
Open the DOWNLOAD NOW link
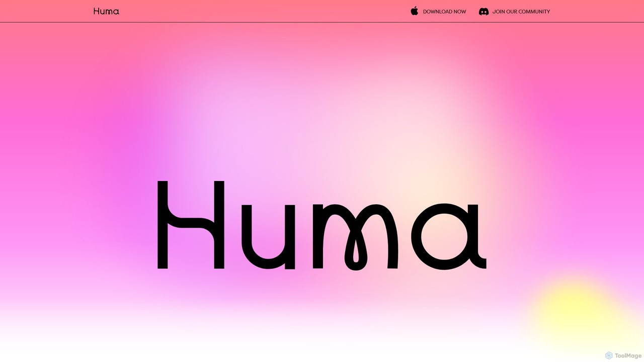[444, 12]
